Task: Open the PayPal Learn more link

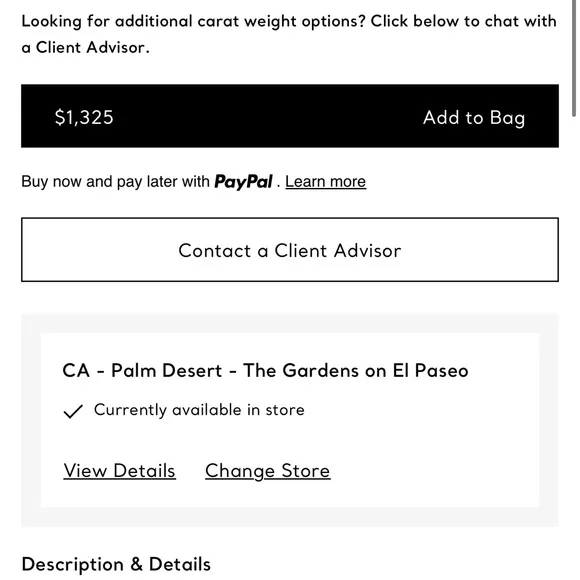Action: (326, 182)
